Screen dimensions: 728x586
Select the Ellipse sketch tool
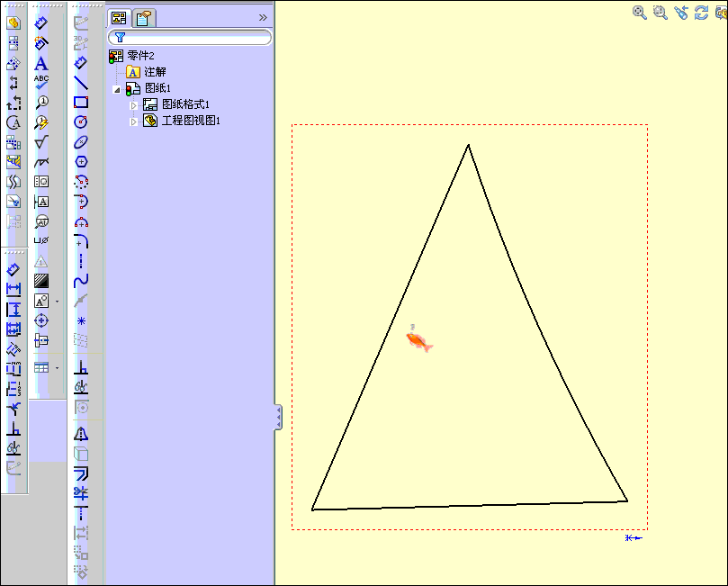tap(81, 142)
